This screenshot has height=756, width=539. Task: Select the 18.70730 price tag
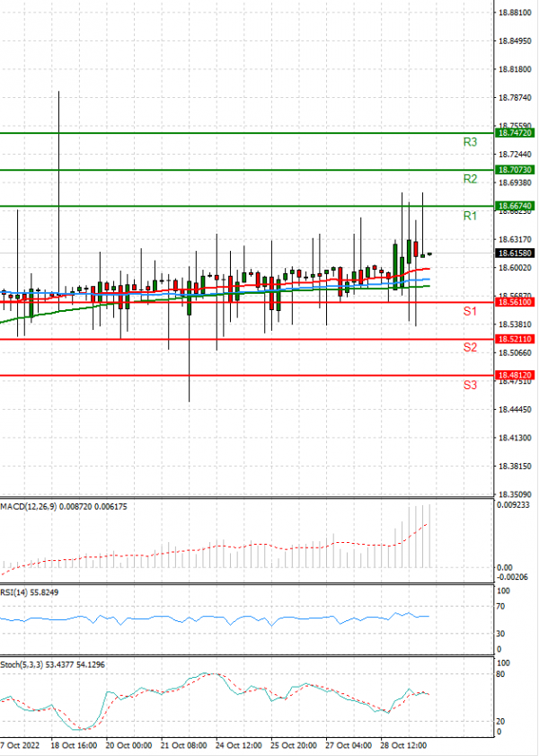(x=515, y=170)
